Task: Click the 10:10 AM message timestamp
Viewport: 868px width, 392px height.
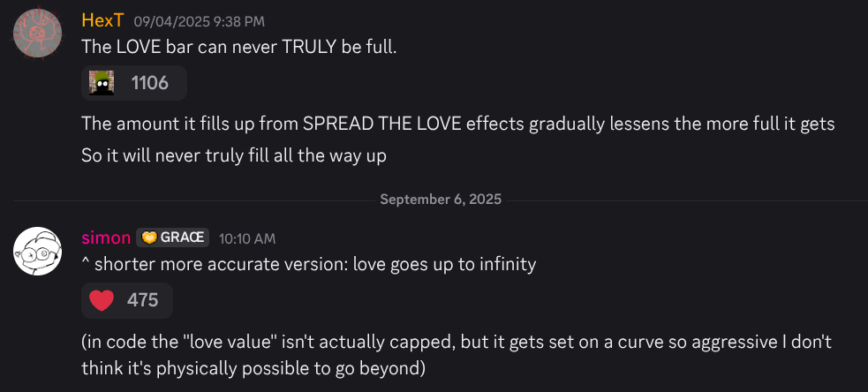Action: [247, 238]
